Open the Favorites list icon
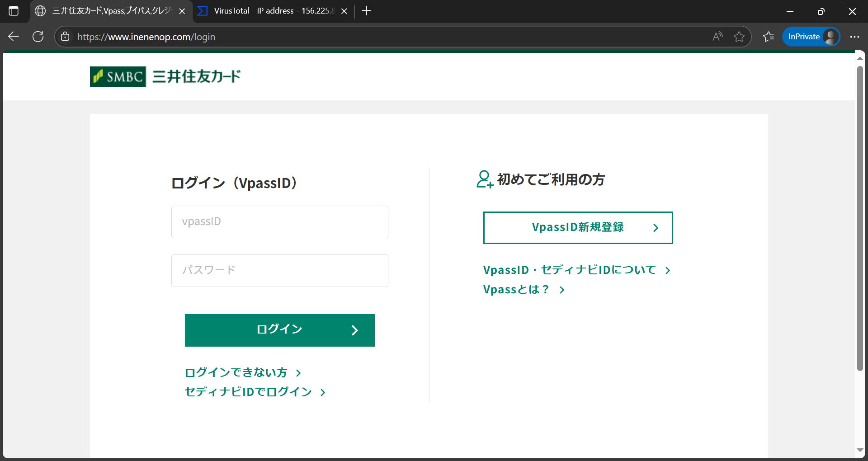Viewport: 868px width, 461px height. 769,37
